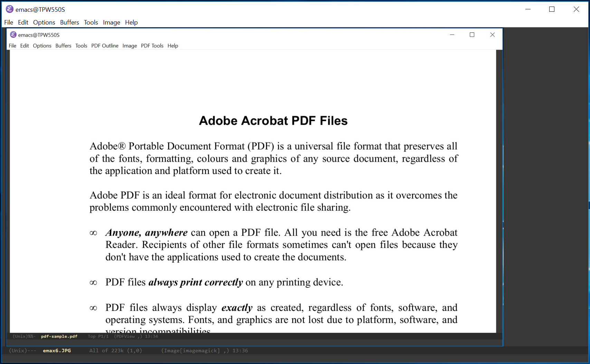Open the inner window's Help menu
Viewport: 590px width, 364px height.
point(173,46)
